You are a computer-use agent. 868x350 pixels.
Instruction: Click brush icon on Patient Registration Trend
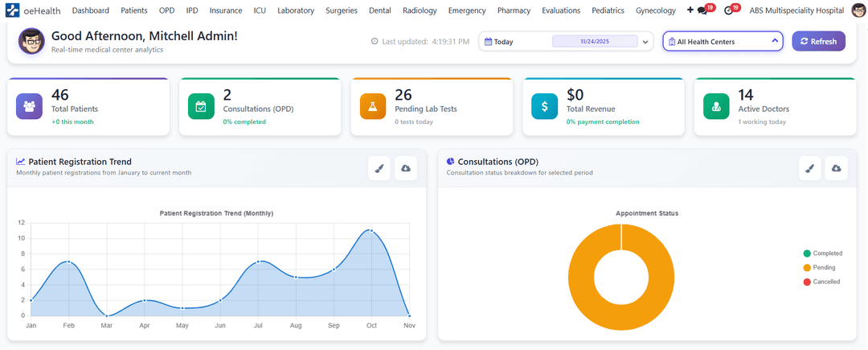(x=379, y=168)
